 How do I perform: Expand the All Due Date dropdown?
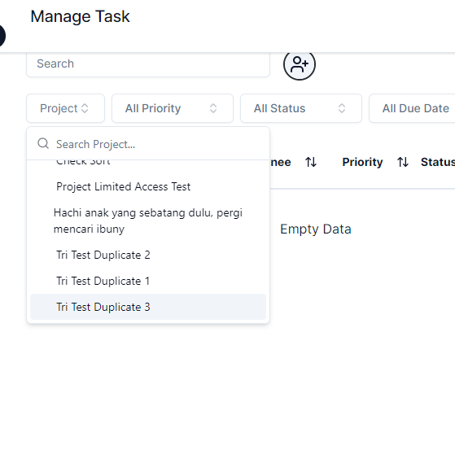412,108
